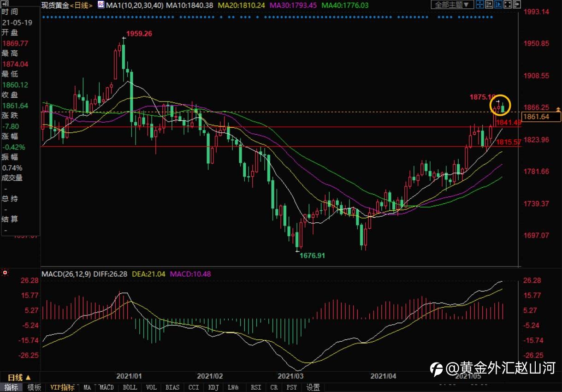Select the KDJ indicator button

pos(213,387)
